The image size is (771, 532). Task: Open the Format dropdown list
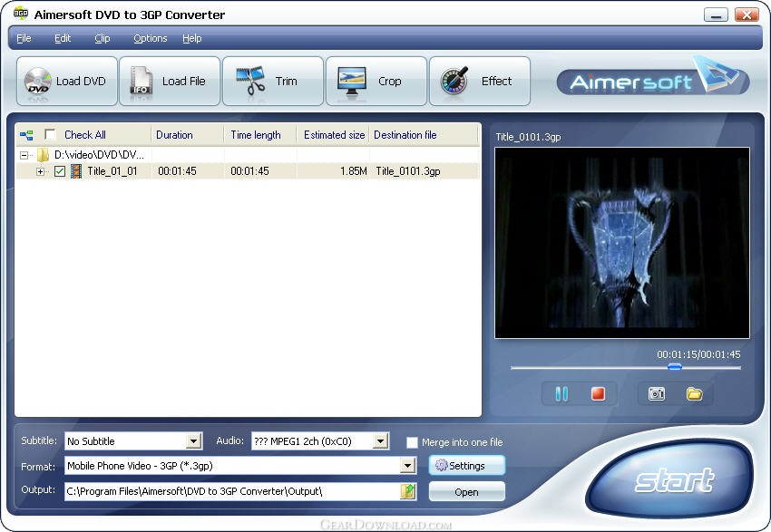pyautogui.click(x=407, y=466)
